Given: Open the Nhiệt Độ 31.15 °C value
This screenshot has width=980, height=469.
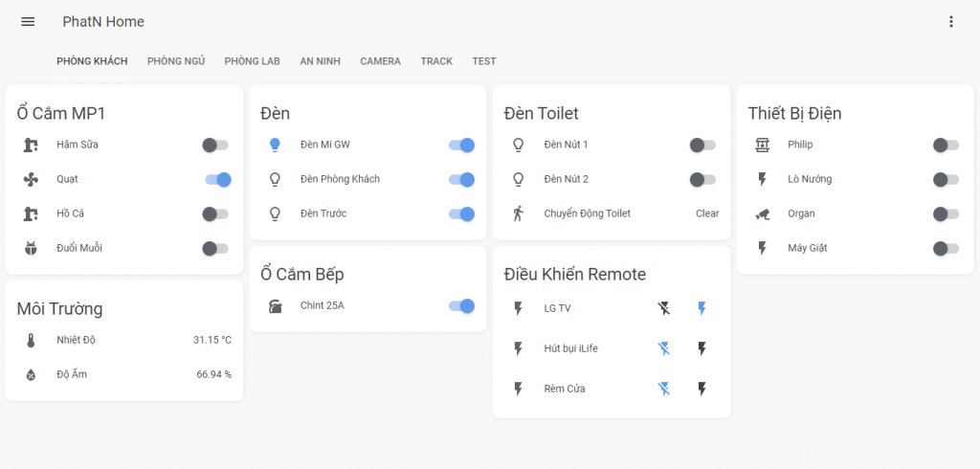Looking at the screenshot, I should tap(212, 340).
